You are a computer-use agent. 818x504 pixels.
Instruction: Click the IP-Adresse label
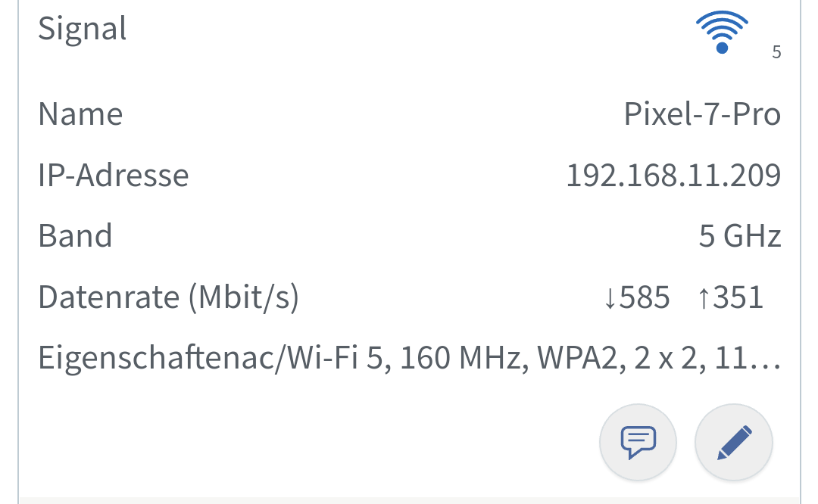point(114,176)
